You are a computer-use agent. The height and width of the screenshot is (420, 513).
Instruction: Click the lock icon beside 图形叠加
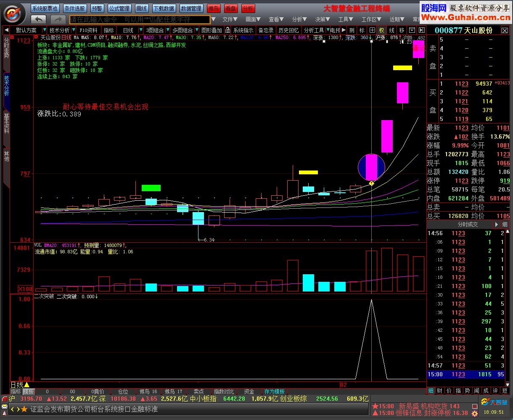(x=227, y=30)
